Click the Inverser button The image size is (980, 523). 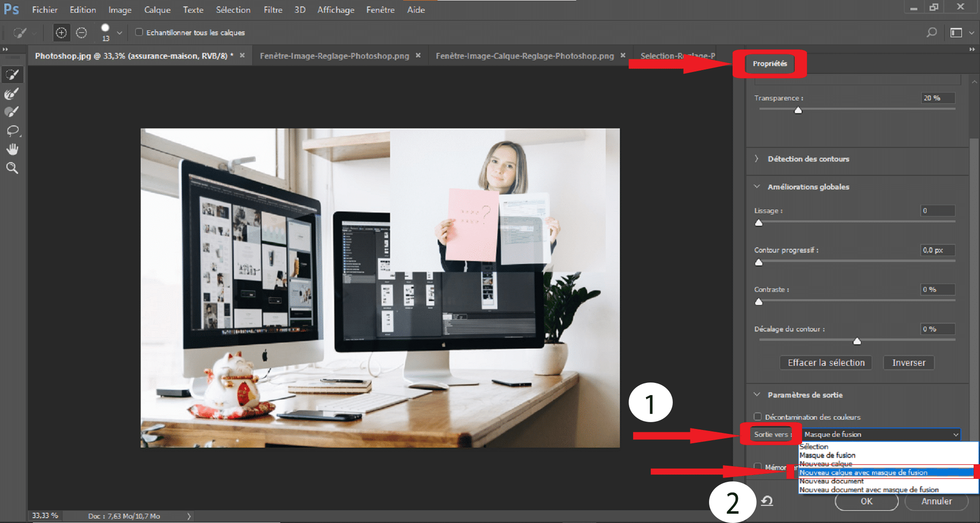coord(909,363)
